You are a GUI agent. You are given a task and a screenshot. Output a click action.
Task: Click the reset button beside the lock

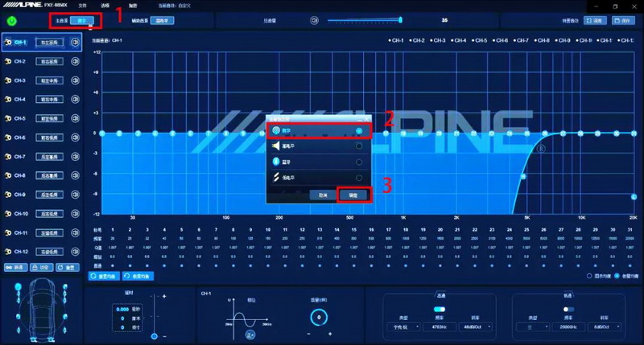[67, 268]
